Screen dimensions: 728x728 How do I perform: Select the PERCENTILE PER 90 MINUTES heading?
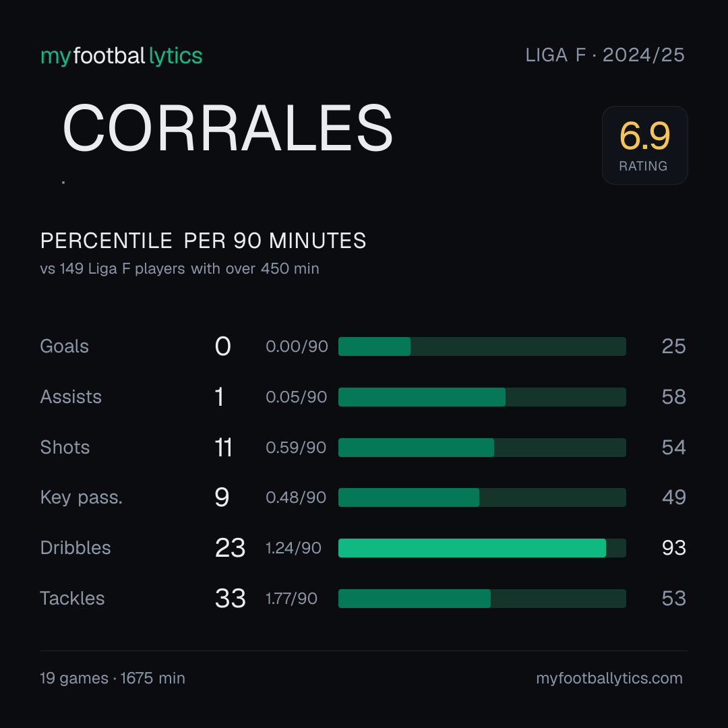[x=204, y=241]
